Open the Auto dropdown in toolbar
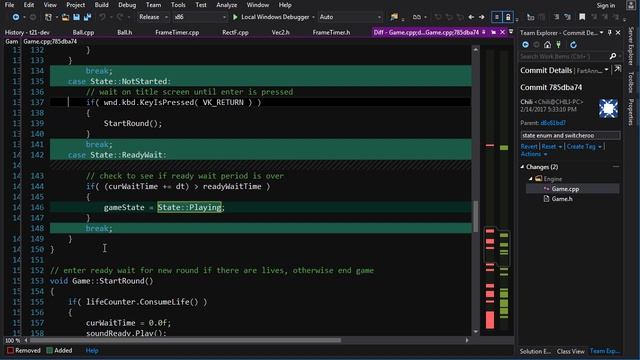640x360 pixels. (x=350, y=17)
